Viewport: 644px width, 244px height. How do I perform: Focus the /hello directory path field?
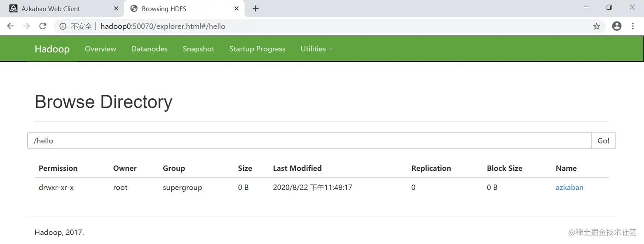(309, 141)
